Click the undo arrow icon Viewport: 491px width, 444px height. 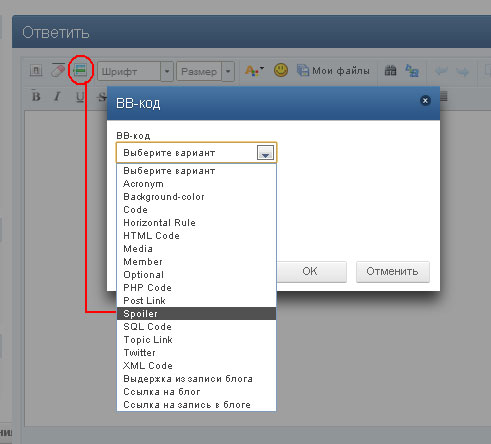click(441, 71)
